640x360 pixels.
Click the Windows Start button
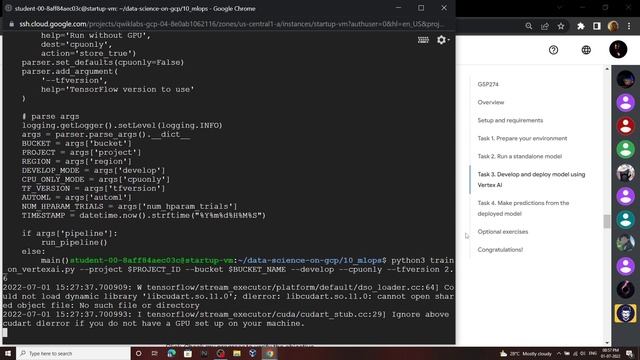click(8, 353)
